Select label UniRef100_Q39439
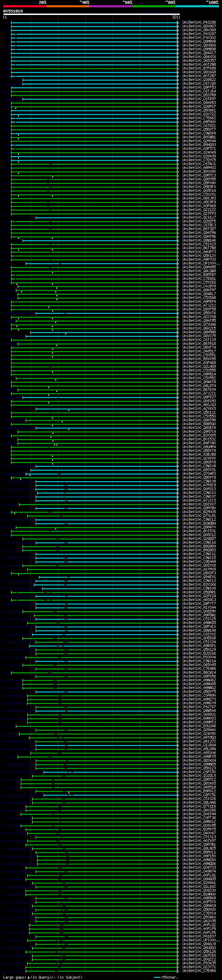This screenshot has width=222, height=980. [x=199, y=156]
